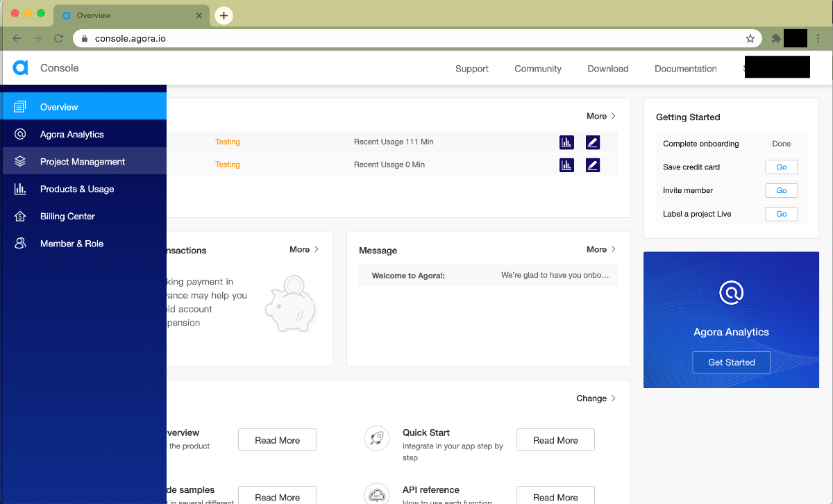The image size is (833, 504).
Task: Open a new browser tab
Action: (224, 15)
